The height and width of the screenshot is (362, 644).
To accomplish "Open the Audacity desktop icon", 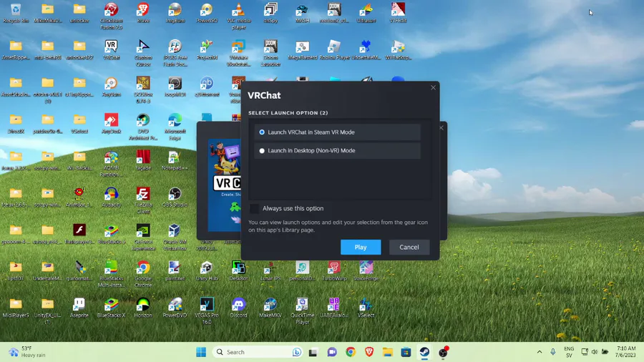I will (x=112, y=197).
